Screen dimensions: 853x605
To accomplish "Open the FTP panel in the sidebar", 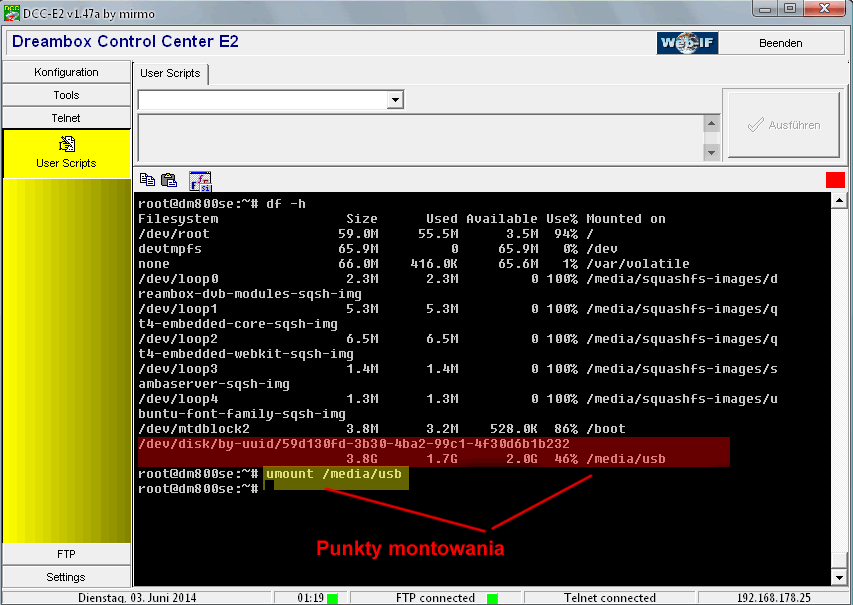I will coord(66,554).
